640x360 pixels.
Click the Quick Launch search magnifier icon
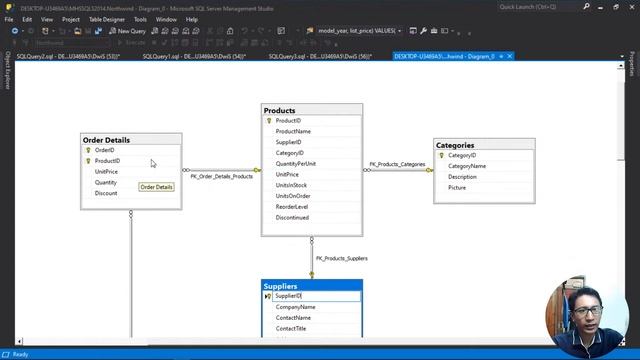(587, 7)
